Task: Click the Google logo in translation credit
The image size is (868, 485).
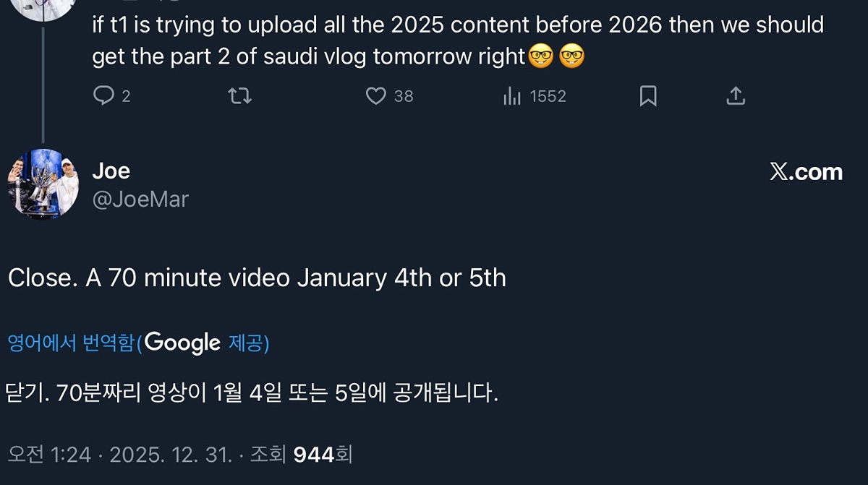Action: [x=182, y=343]
